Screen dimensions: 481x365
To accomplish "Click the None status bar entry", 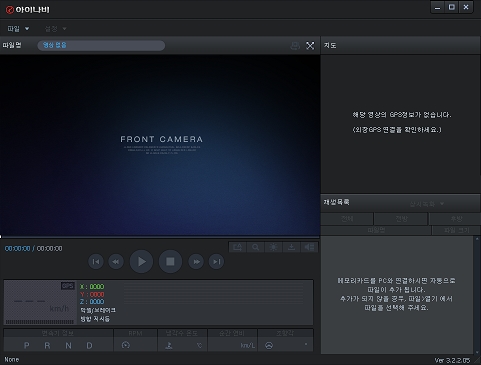I will coord(12,360).
